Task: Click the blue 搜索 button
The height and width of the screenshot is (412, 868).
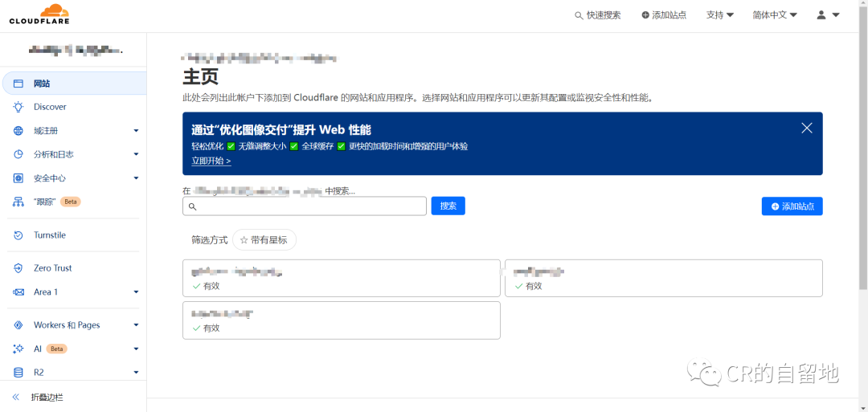Action: (x=448, y=206)
